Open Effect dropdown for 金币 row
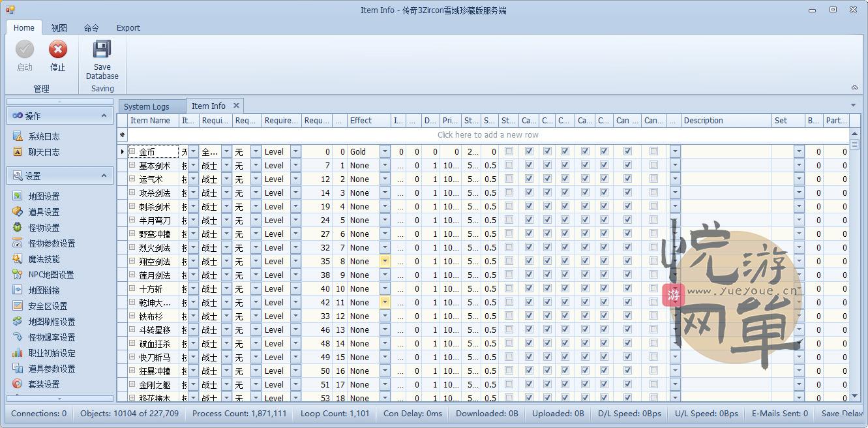 click(x=385, y=151)
